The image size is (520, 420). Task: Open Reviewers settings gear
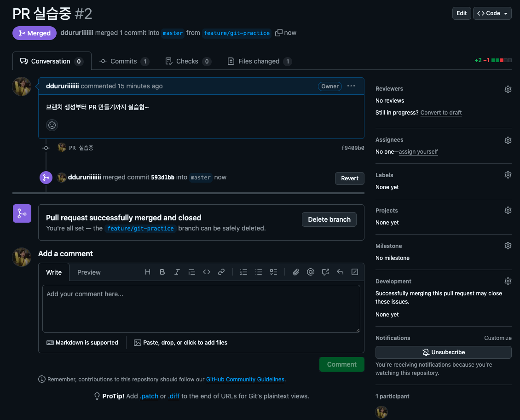pos(508,89)
